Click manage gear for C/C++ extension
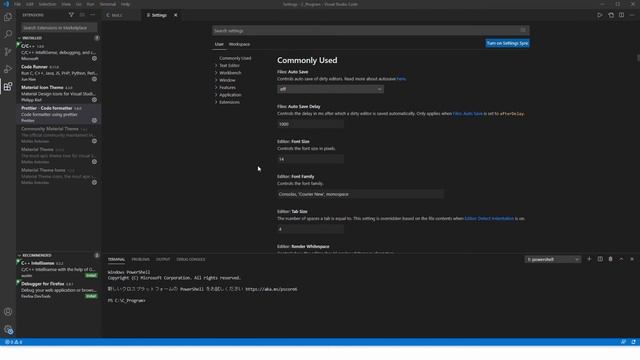640x360 pixels. tap(94, 58)
